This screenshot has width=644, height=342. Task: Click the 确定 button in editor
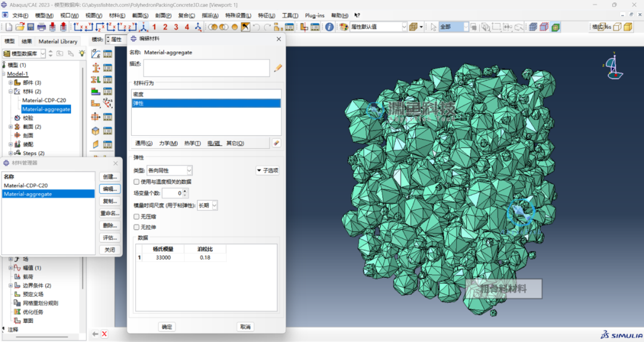[167, 327]
